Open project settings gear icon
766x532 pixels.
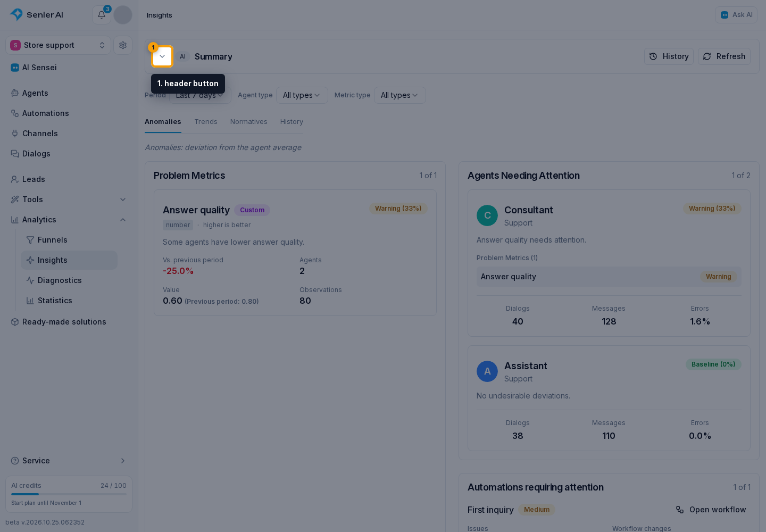coord(123,45)
